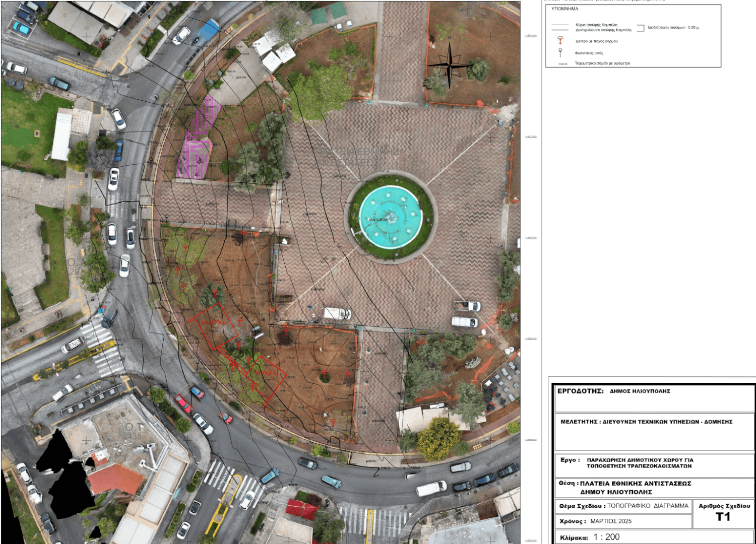
Task: Click the turquoise fountain in the plaza center
Action: (391, 217)
